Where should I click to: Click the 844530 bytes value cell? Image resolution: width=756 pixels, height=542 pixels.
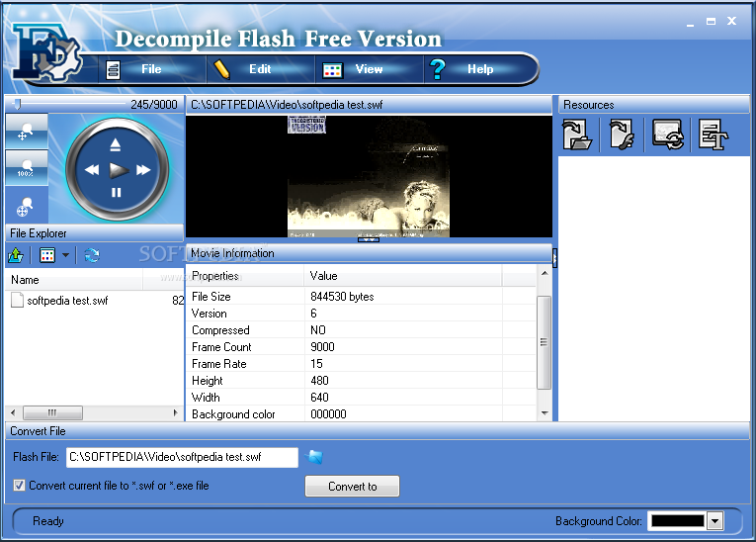tap(403, 297)
